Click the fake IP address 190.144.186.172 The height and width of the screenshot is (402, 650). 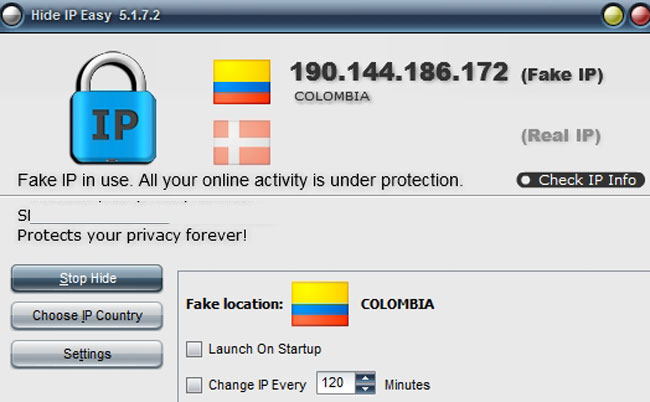click(399, 72)
